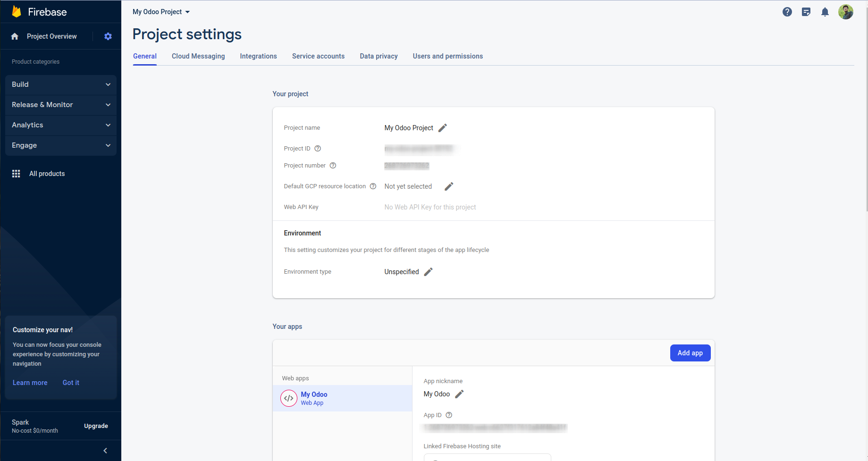The image size is (868, 461).
Task: Open the release notes icon in header
Action: click(x=806, y=12)
